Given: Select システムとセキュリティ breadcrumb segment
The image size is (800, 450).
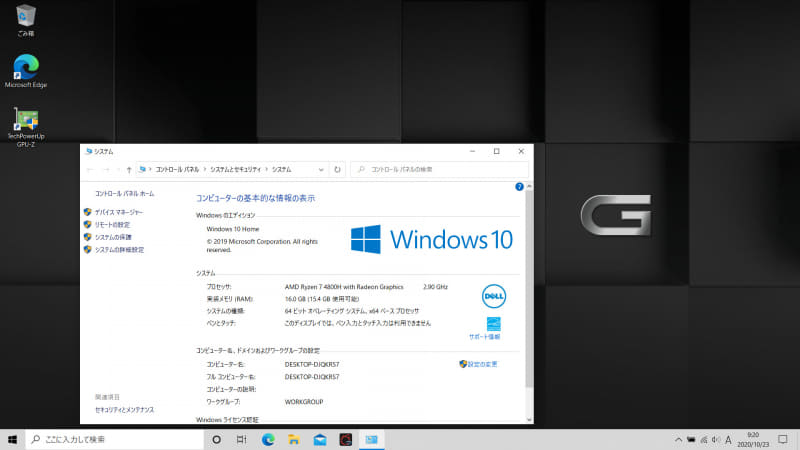Looking at the screenshot, I should pos(235,169).
